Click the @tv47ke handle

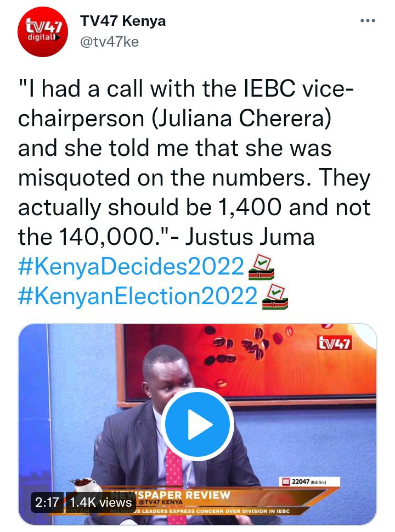110,42
